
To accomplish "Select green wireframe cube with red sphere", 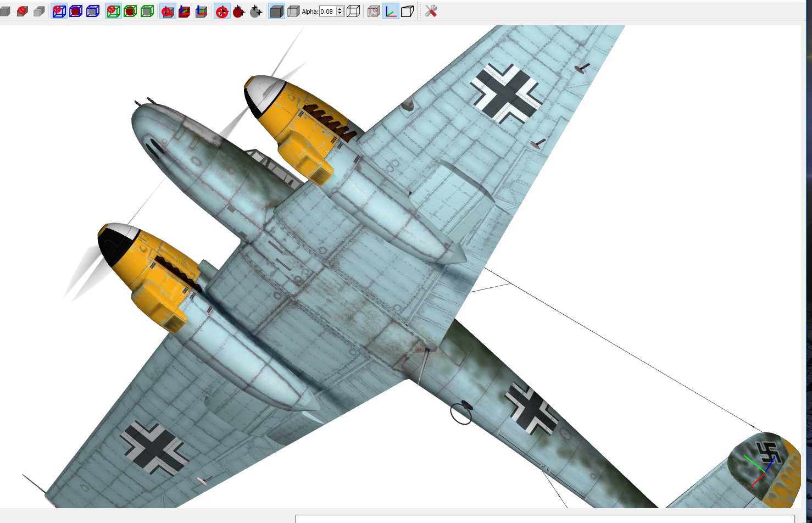I will click(130, 11).
